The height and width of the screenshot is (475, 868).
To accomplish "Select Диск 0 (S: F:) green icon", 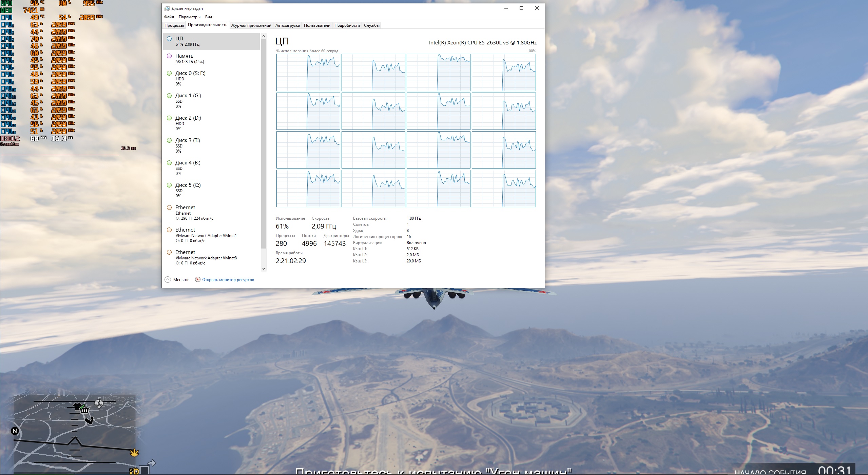I will point(169,73).
